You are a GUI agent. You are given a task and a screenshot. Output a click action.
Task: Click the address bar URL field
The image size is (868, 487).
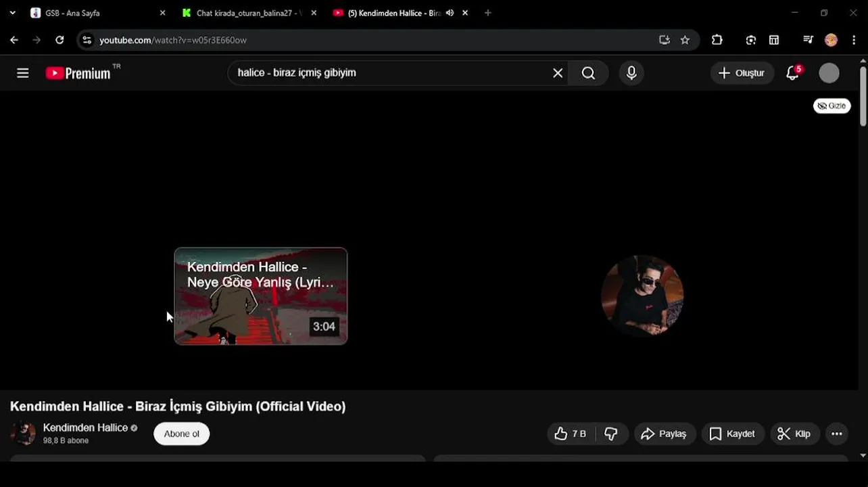pyautogui.click(x=376, y=40)
